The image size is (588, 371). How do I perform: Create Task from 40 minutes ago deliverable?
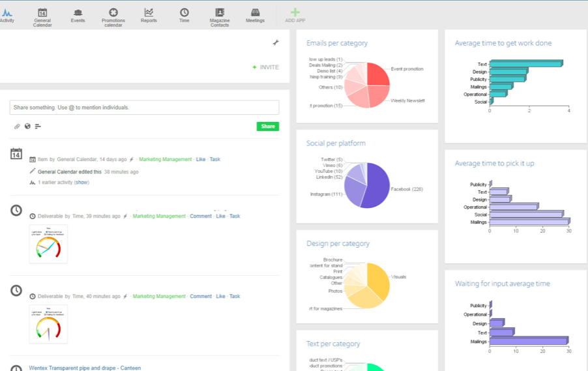point(235,297)
